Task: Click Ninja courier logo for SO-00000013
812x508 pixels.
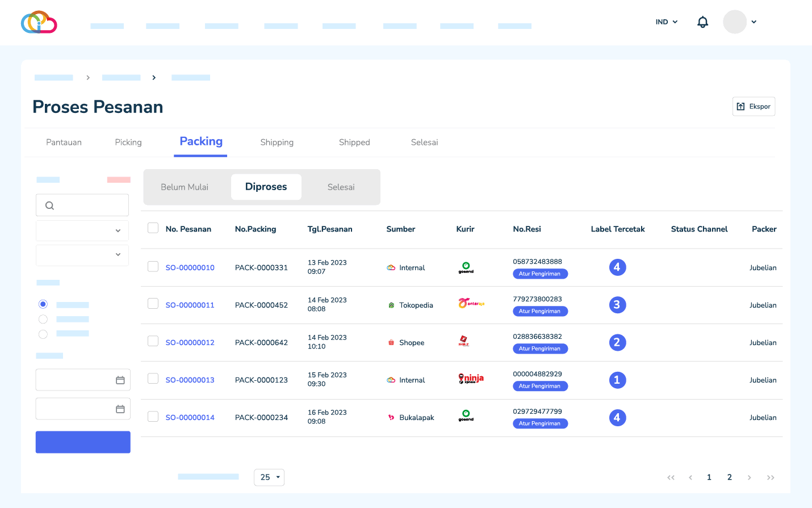Action: tap(471, 379)
